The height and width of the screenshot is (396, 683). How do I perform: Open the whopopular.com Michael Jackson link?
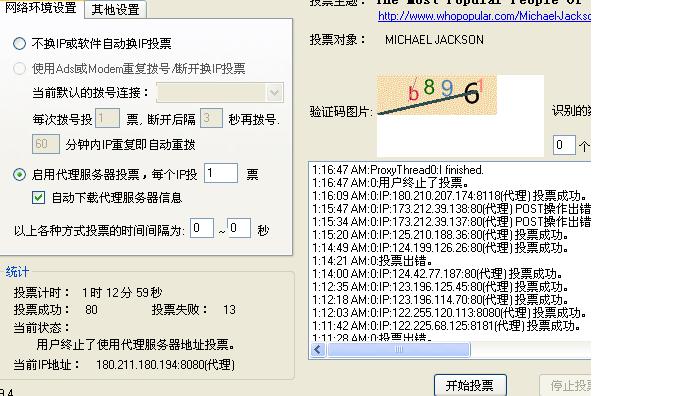484,16
